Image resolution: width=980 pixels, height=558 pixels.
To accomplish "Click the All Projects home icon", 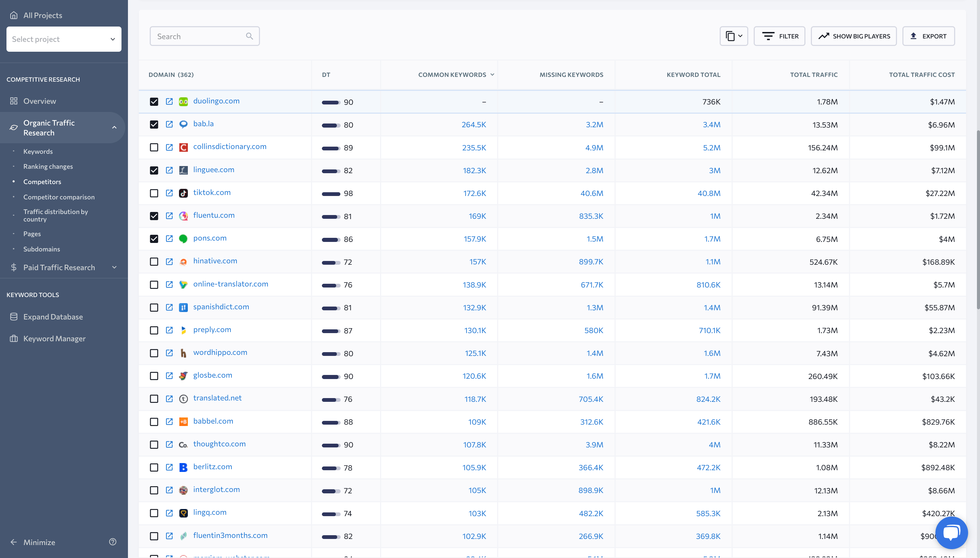I will point(14,15).
